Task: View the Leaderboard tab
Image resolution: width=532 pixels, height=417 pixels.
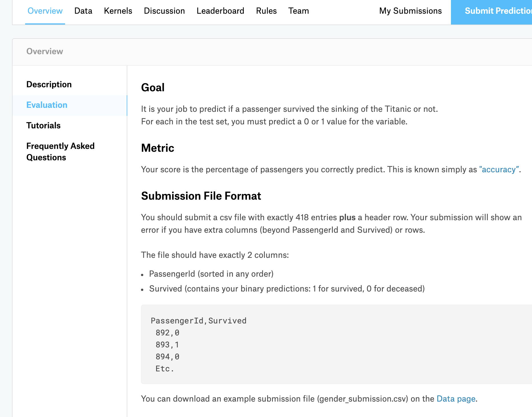Action: (220, 11)
